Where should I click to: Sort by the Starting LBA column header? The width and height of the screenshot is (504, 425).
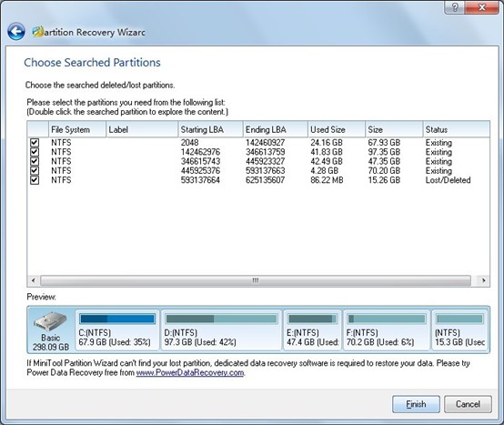[210, 129]
